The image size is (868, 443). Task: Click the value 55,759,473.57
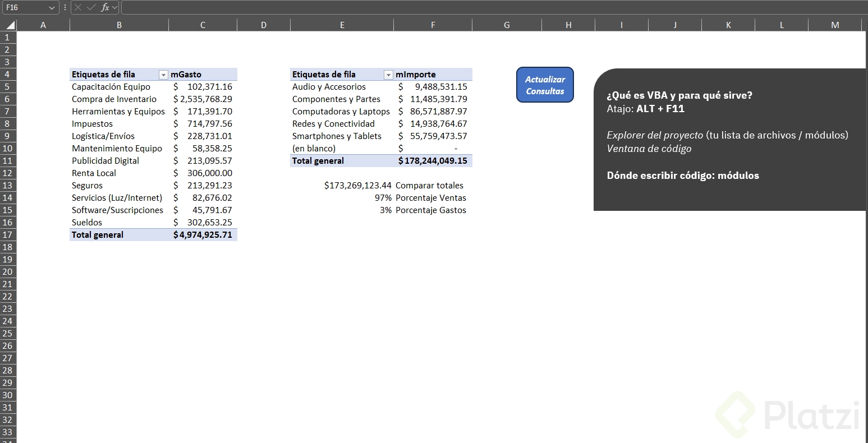433,136
